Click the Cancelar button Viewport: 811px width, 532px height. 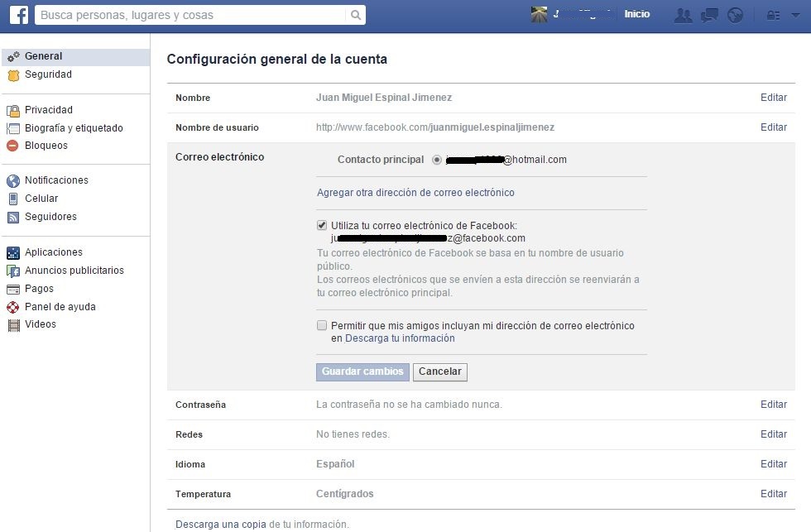tap(440, 371)
